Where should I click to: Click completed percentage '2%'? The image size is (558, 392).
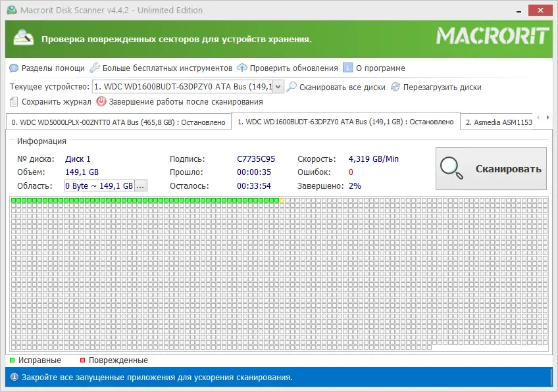355,185
